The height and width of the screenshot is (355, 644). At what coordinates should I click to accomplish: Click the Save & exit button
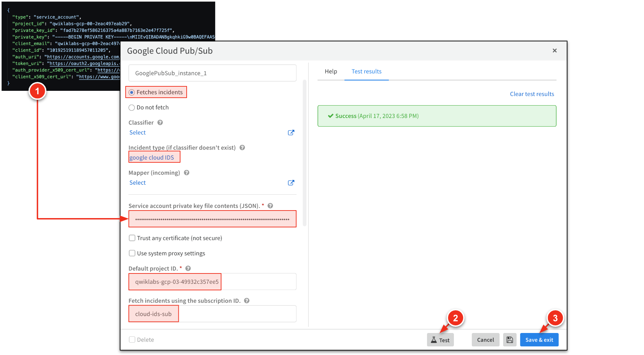539,340
